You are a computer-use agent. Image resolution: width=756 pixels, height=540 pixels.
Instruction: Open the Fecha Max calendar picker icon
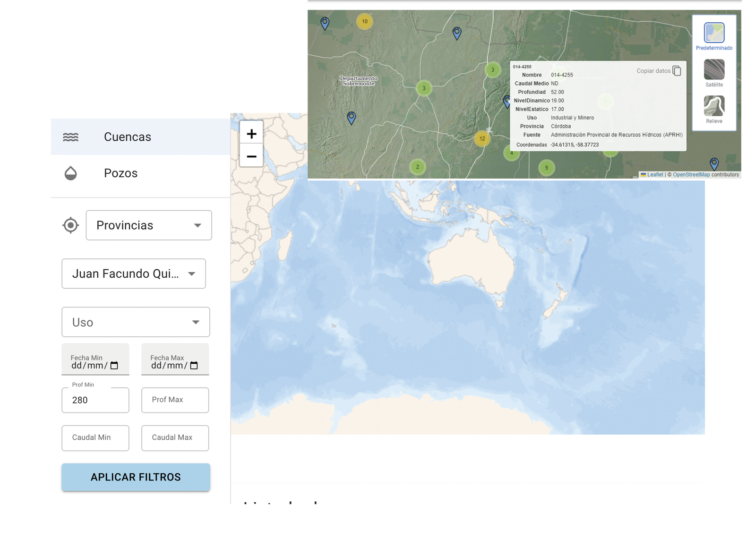(194, 365)
